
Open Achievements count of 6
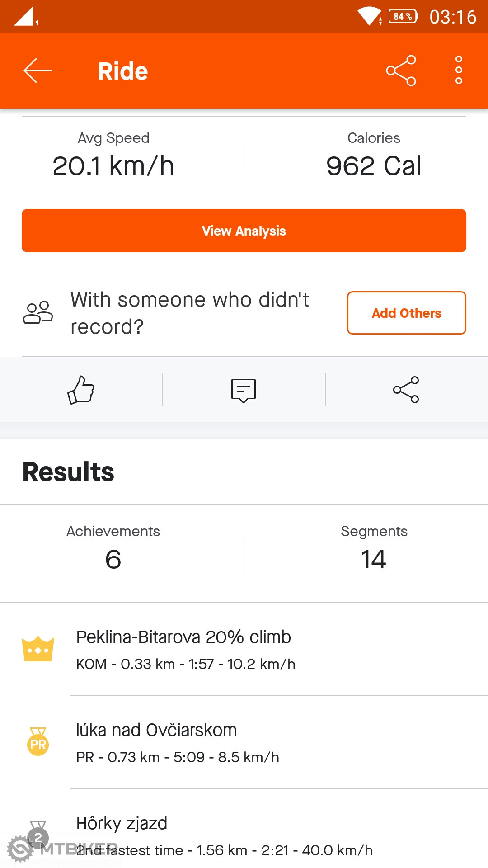coord(113,549)
